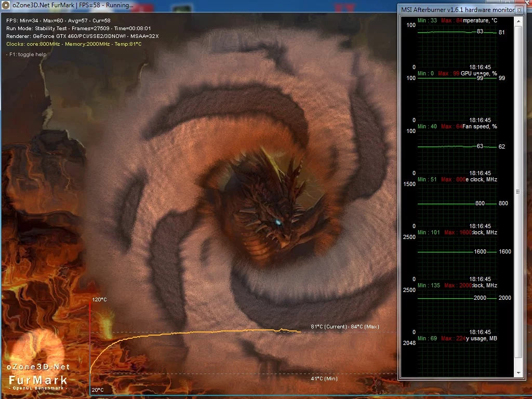Click the hardware monitor scrollbar down arrow

click(x=518, y=373)
